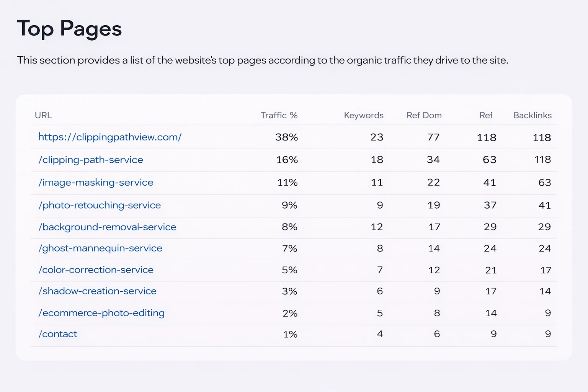This screenshot has width=588, height=392.
Task: Visit the /clipping-path-service page link
Action: point(90,160)
